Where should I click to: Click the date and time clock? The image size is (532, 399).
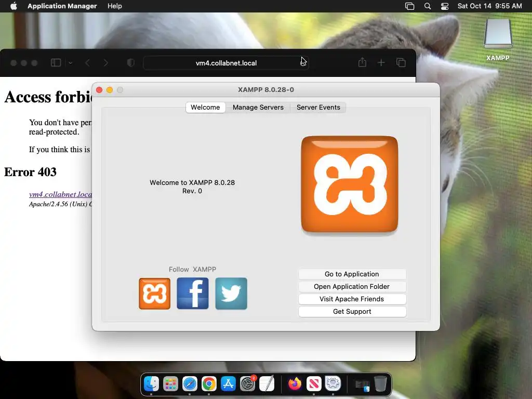point(489,6)
